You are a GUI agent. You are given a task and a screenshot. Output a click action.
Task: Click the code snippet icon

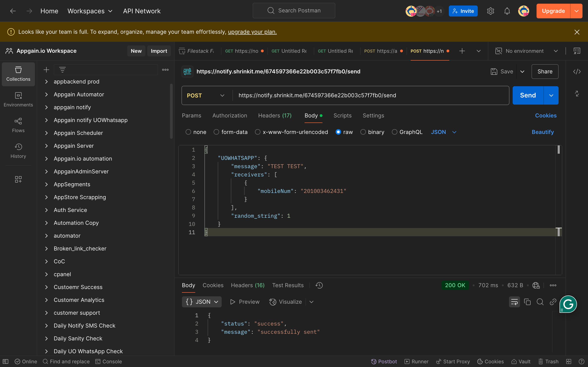tap(577, 72)
